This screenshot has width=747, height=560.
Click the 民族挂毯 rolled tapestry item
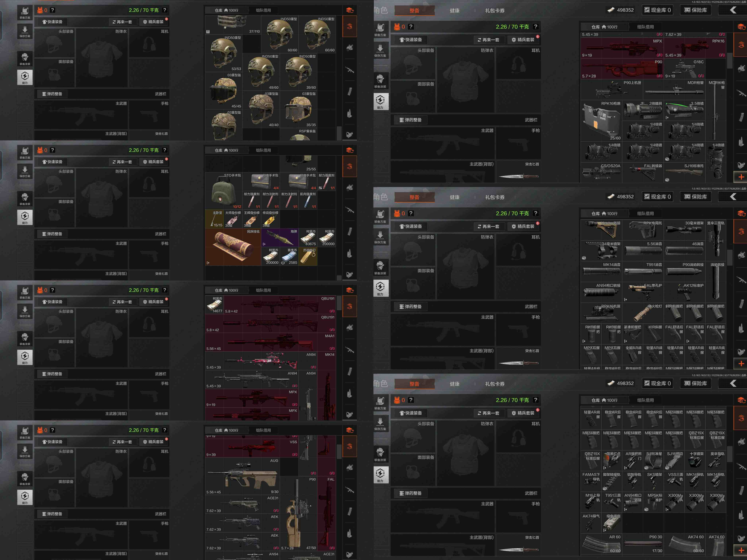coord(233,247)
